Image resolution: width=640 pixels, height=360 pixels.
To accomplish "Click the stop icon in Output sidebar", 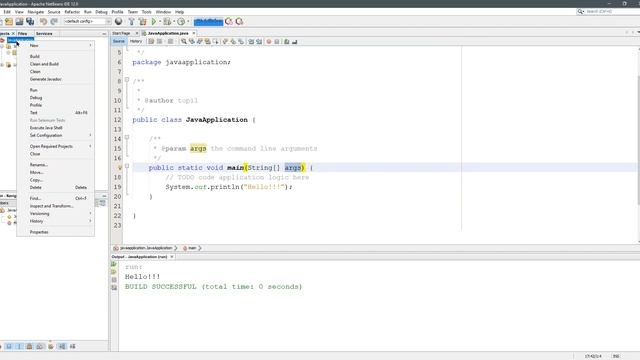I will [x=114, y=280].
